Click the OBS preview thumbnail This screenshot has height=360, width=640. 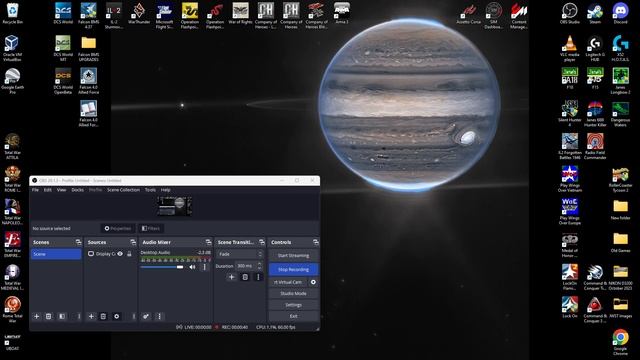175,206
